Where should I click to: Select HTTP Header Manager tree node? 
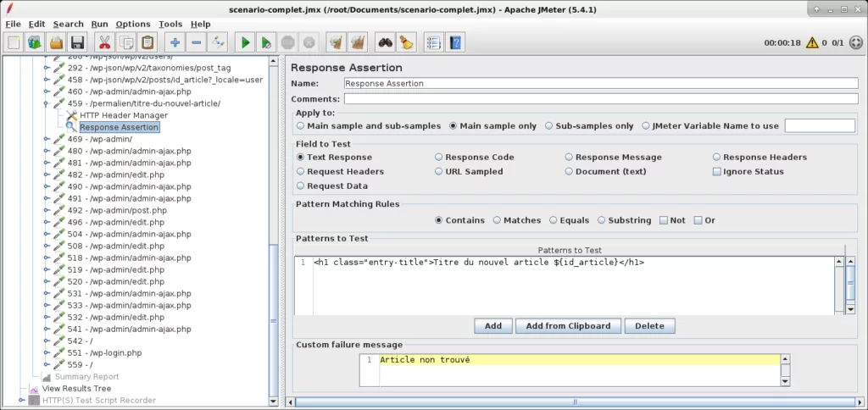pyautogui.click(x=124, y=115)
